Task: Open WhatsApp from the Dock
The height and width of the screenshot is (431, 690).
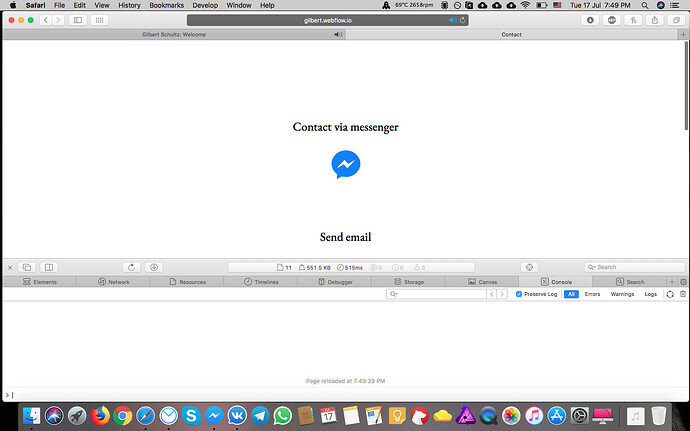Action: click(x=283, y=416)
